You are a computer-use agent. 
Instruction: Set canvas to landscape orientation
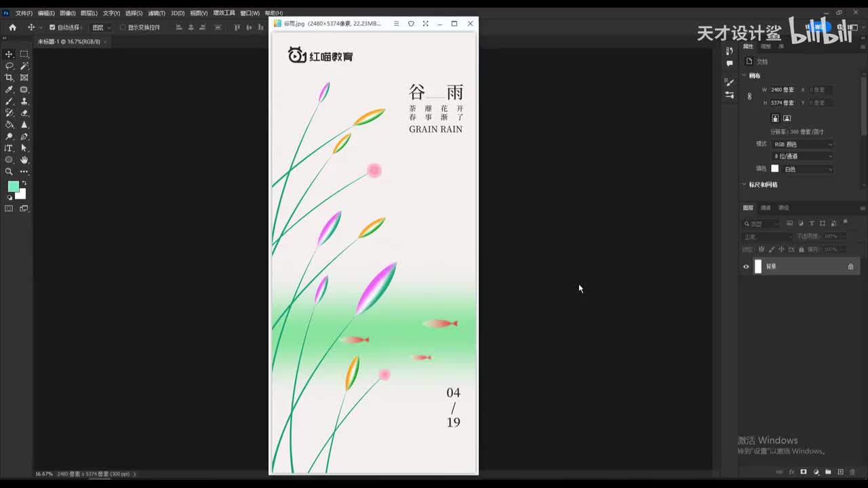(787, 118)
